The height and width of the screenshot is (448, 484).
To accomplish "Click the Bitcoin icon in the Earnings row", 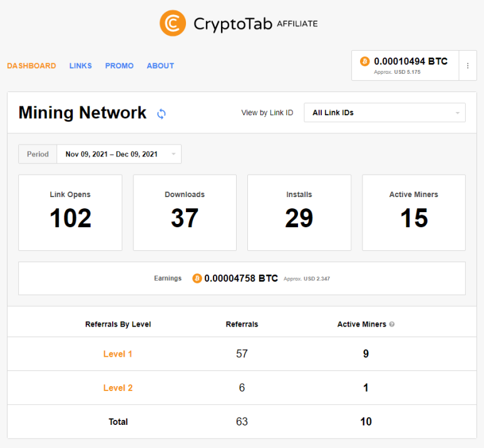I will pos(197,278).
